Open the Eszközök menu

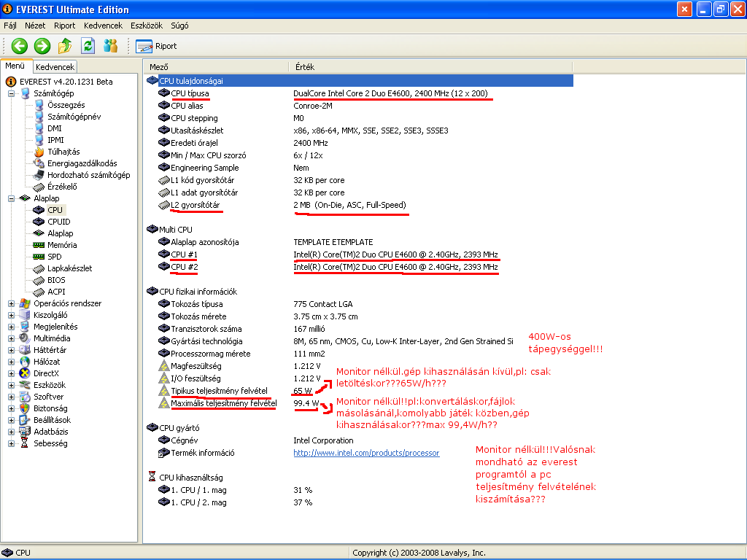(x=147, y=26)
